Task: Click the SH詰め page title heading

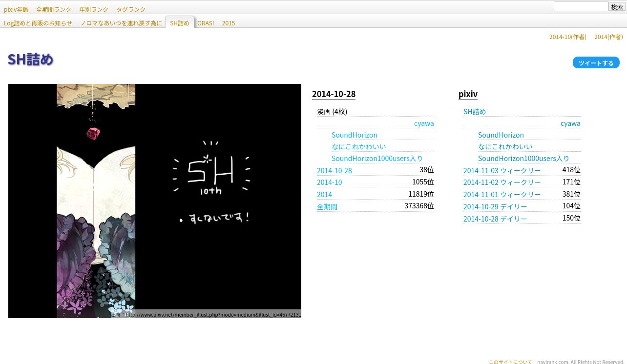Action: (x=30, y=59)
